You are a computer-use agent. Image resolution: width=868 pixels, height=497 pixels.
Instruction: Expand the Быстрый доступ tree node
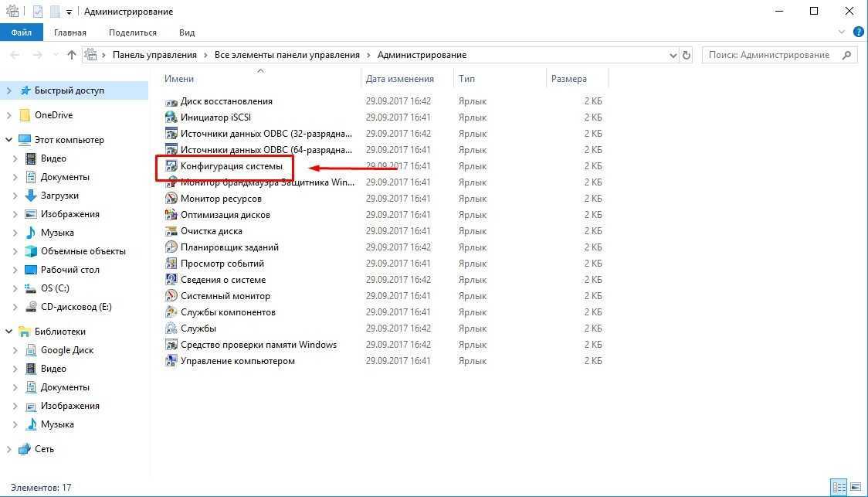pyautogui.click(x=8, y=90)
